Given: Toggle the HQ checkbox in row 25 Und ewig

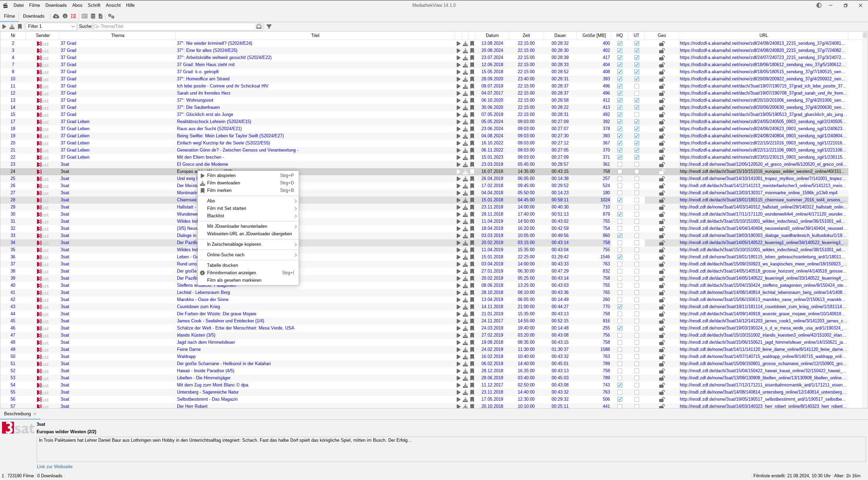Looking at the screenshot, I should (x=620, y=179).
